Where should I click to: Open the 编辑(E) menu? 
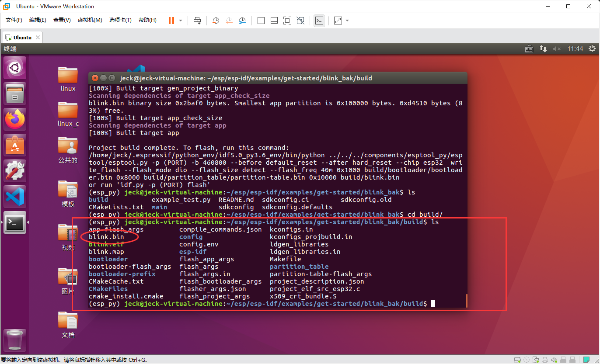point(38,20)
